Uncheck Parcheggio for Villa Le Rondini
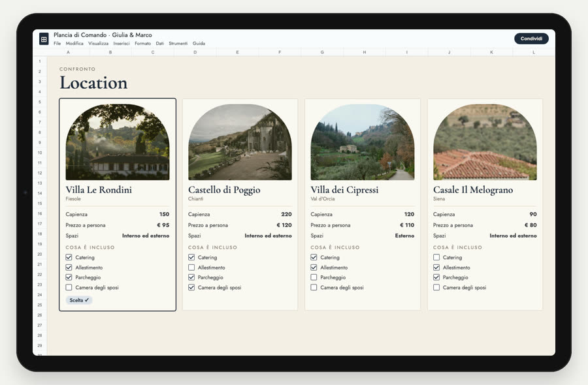588x385 pixels. (69, 277)
